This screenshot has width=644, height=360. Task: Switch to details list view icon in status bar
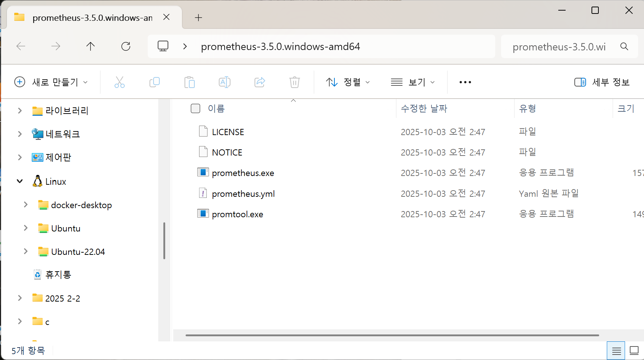click(x=616, y=351)
